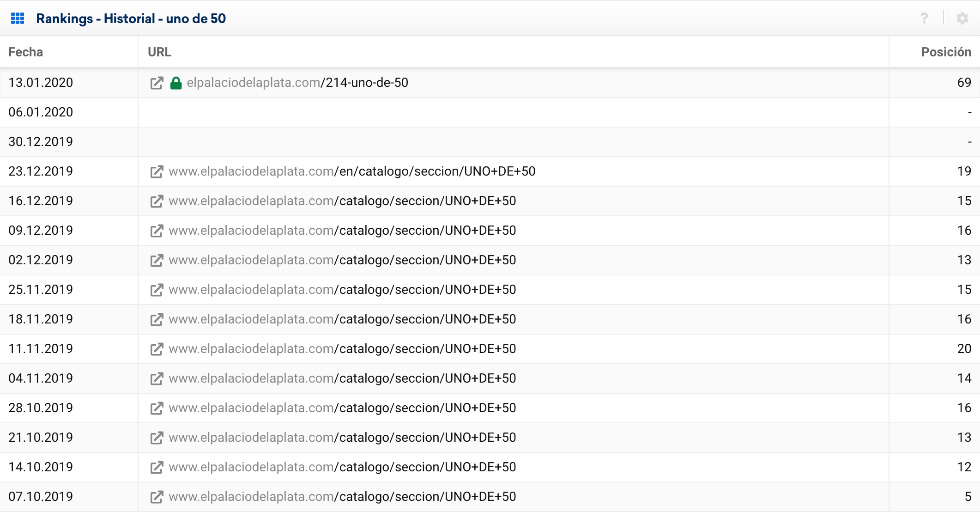Sort by the Posición column header

point(946,52)
